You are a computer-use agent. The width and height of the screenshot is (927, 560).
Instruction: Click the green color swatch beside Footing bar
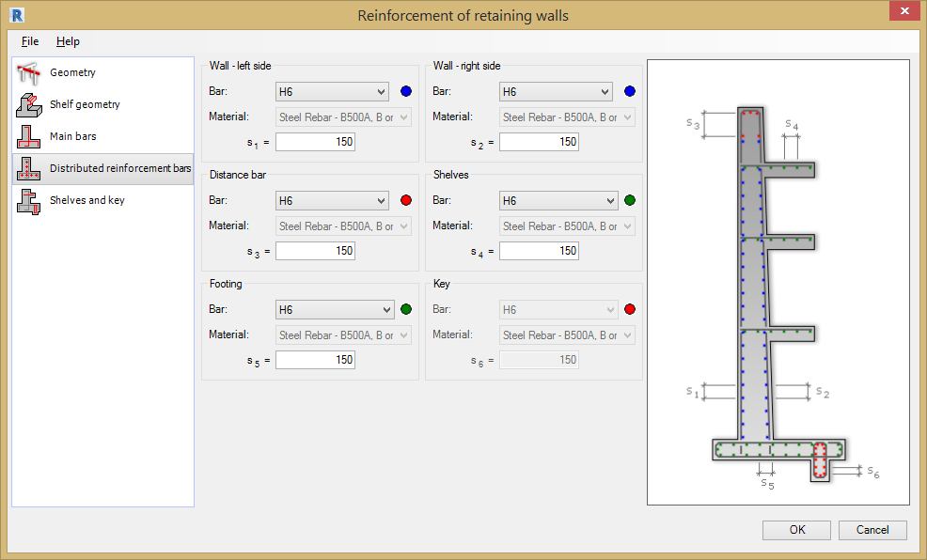[405, 309]
